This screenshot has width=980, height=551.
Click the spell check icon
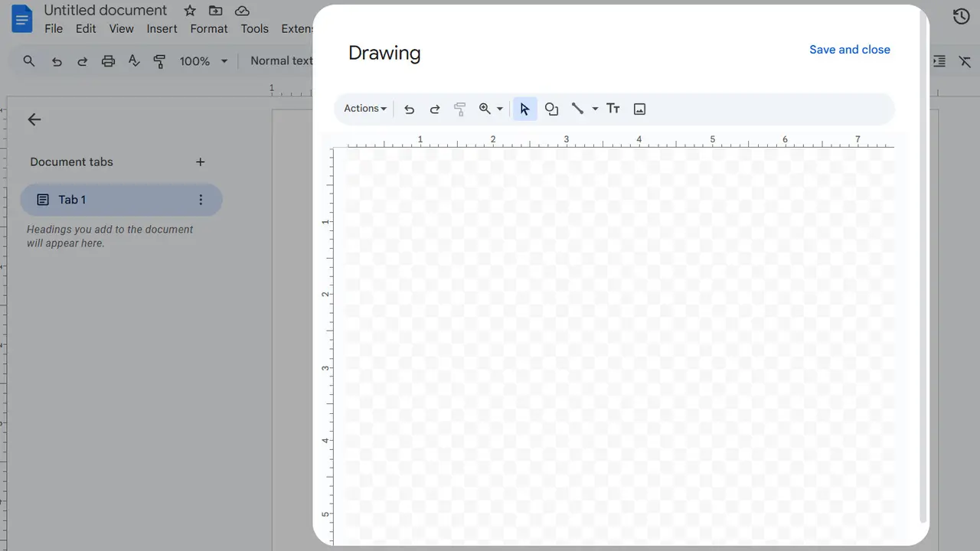pos(134,60)
